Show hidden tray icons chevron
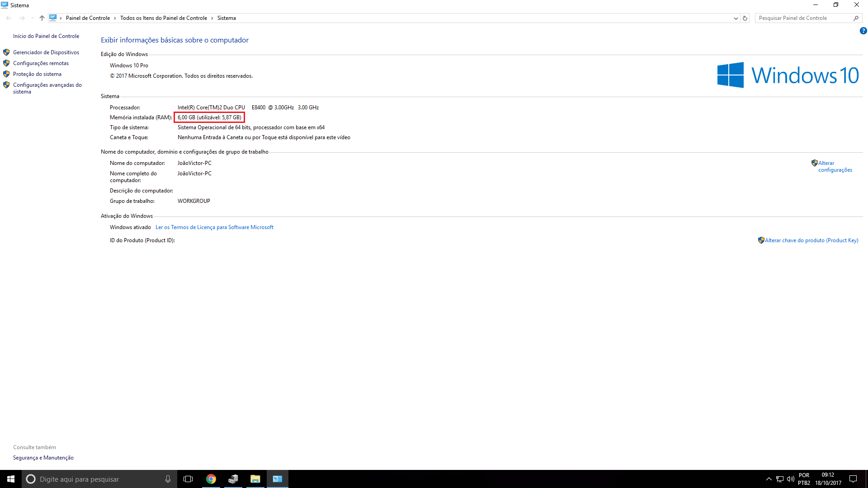The width and height of the screenshot is (868, 488). pyautogui.click(x=769, y=479)
